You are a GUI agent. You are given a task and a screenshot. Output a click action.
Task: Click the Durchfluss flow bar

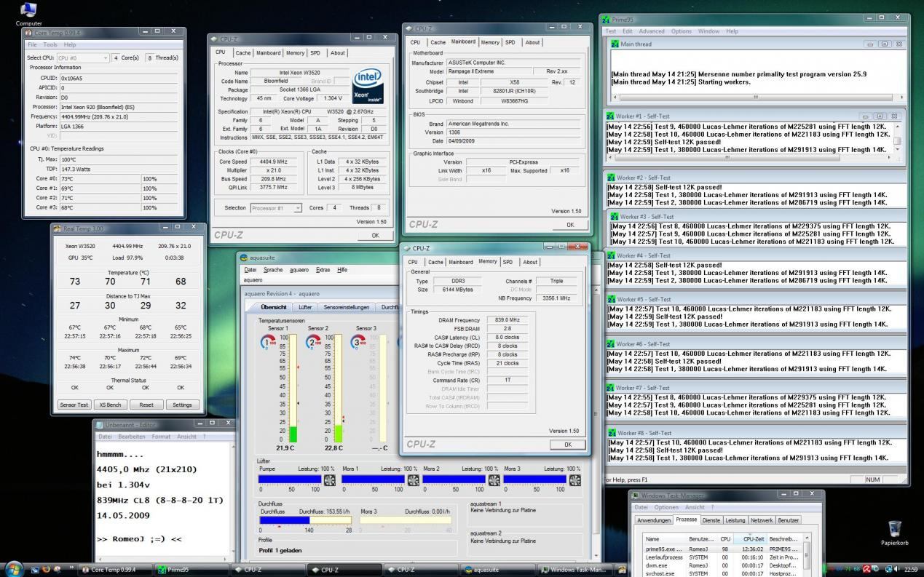click(305, 520)
